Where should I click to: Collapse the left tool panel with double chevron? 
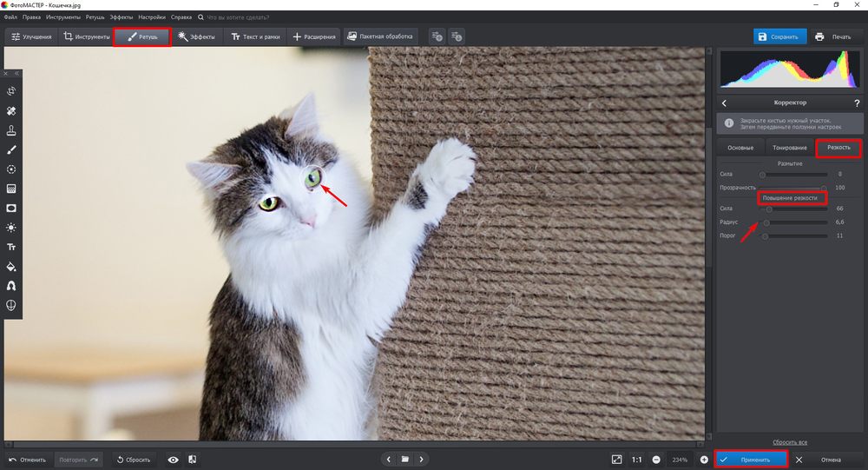click(x=16, y=74)
